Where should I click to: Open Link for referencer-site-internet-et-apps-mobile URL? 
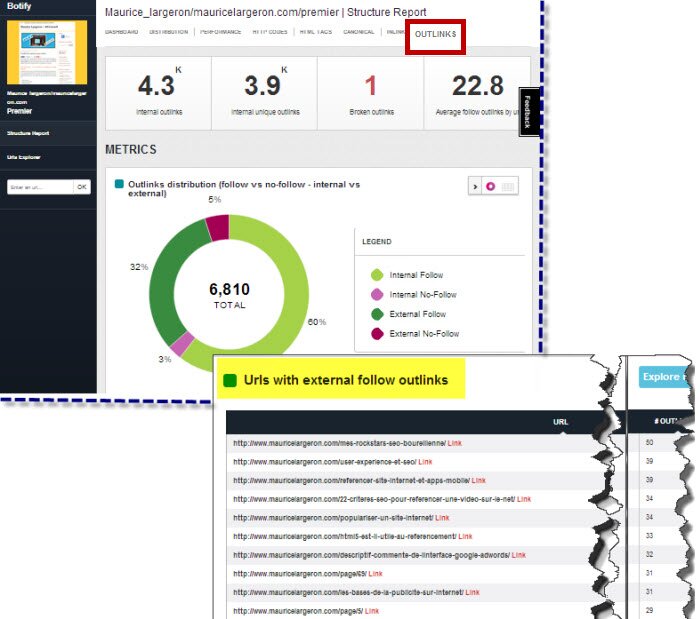[478, 481]
